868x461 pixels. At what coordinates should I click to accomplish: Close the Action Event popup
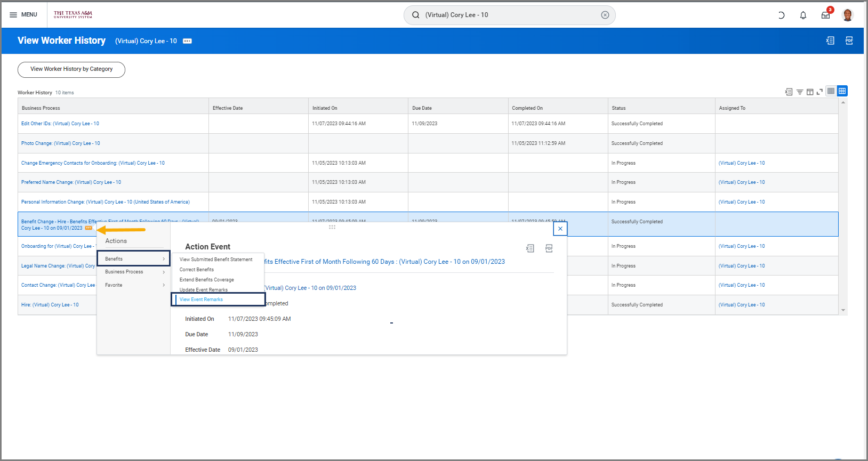pyautogui.click(x=560, y=229)
